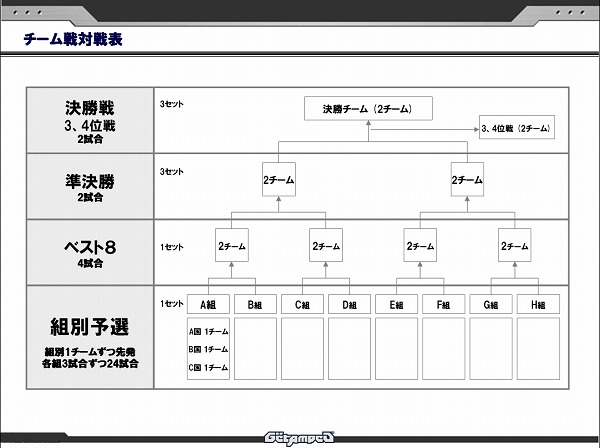Select the A組 group header
The width and height of the screenshot is (600, 448).
pyautogui.click(x=208, y=304)
